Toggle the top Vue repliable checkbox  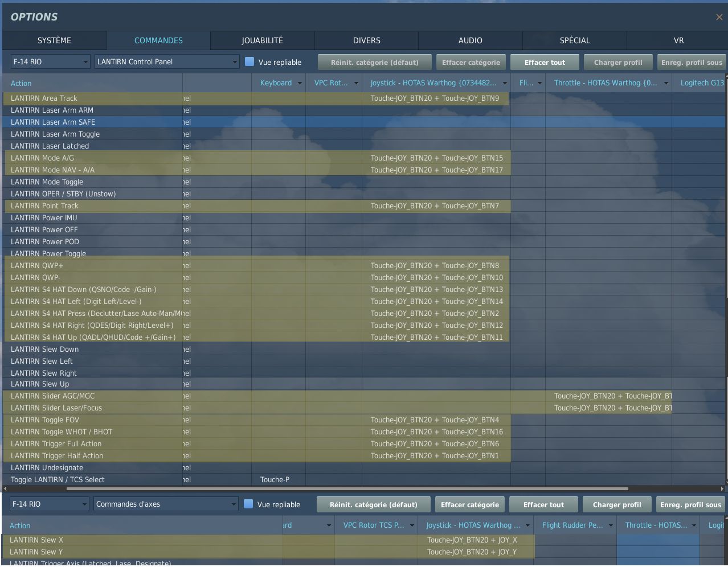(250, 61)
